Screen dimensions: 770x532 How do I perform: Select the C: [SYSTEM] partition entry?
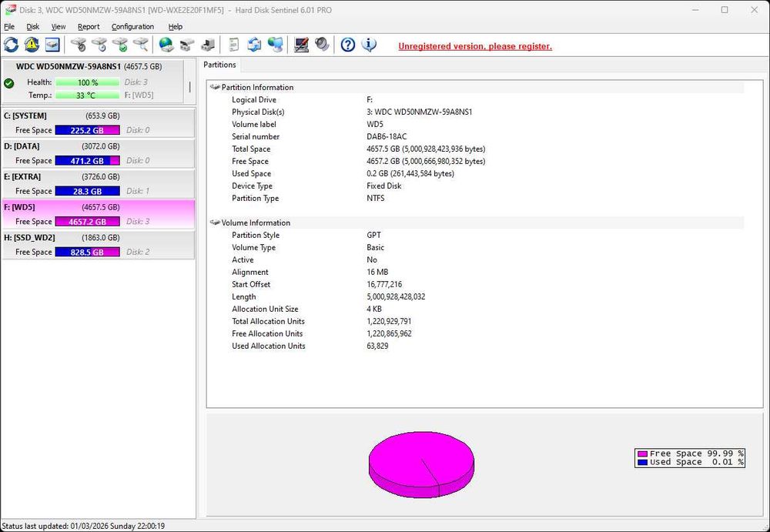tap(99, 123)
